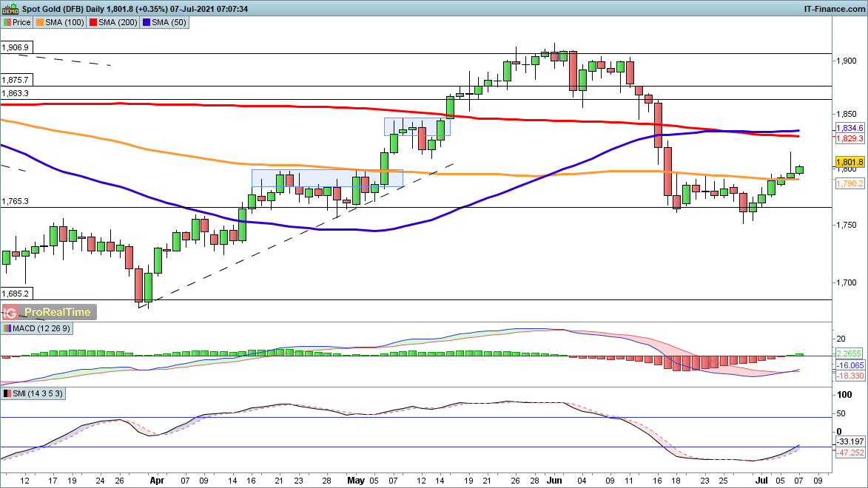Open the SMA (100) indicator label
Screen dimensions: 868x488
coord(64,22)
